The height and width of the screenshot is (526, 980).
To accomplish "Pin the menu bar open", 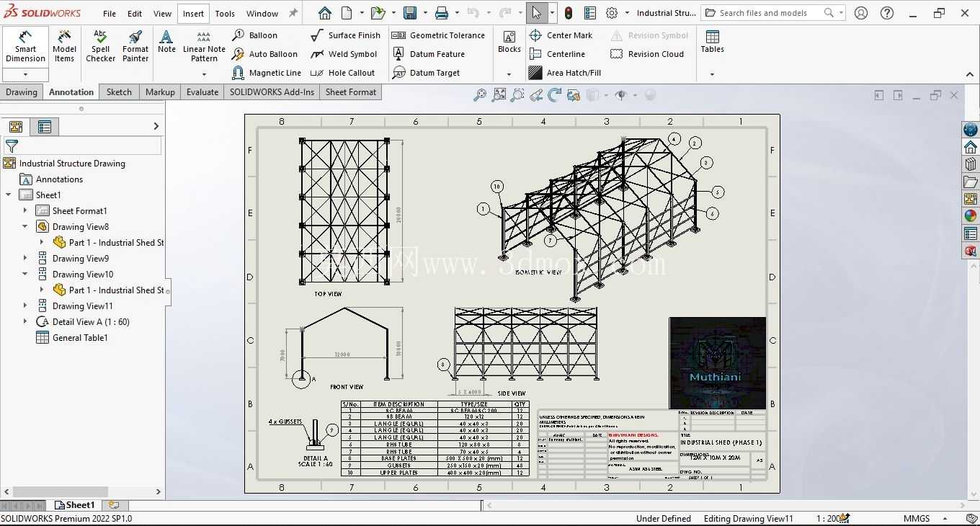I will point(293,13).
